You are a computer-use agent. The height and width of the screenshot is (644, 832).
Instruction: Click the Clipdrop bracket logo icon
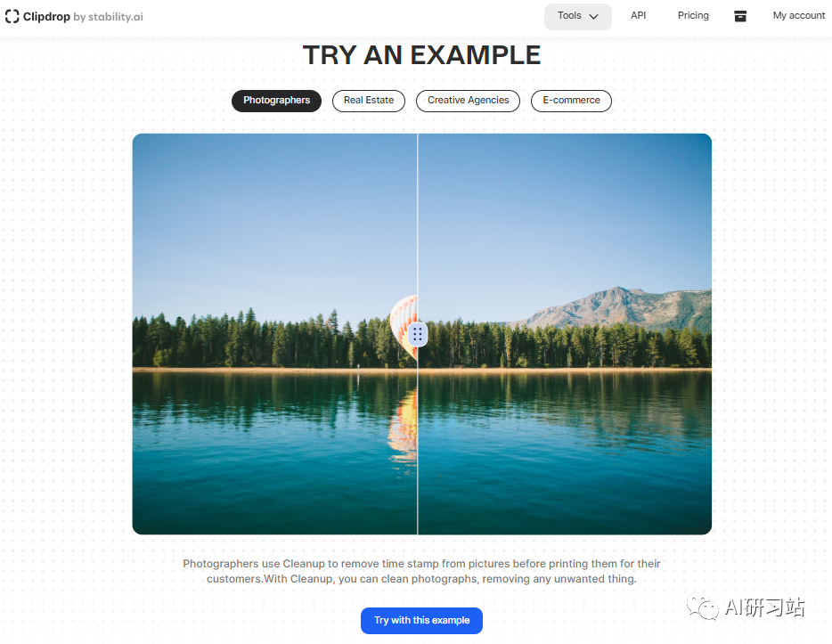tap(12, 16)
